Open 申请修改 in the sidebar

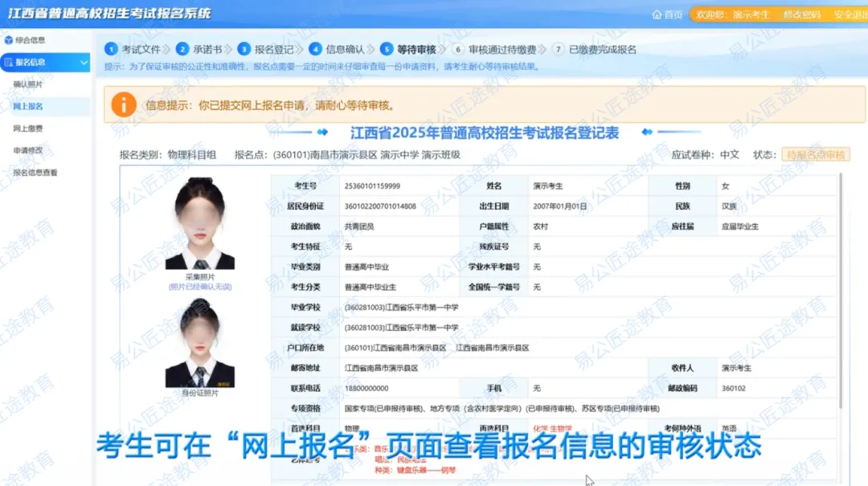pyautogui.click(x=27, y=150)
